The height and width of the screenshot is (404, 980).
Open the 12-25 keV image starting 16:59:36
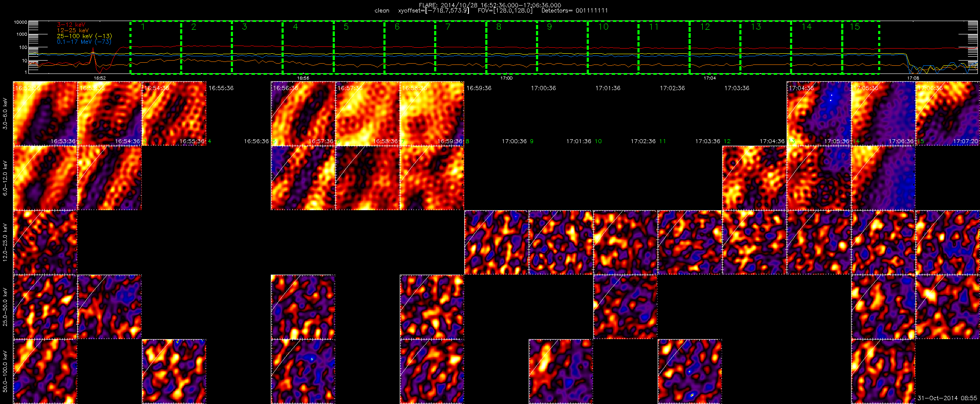pos(496,242)
